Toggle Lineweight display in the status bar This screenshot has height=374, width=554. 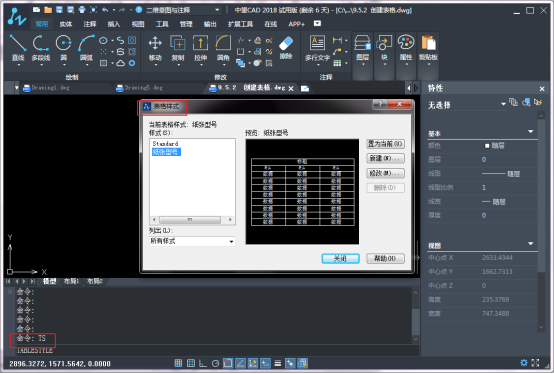(x=278, y=363)
